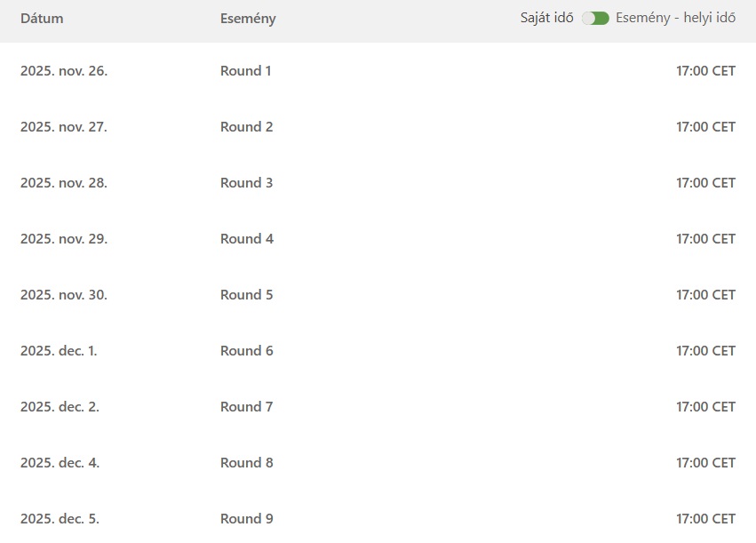Select Round 3 in the schedule
756x543 pixels.
[x=246, y=183]
